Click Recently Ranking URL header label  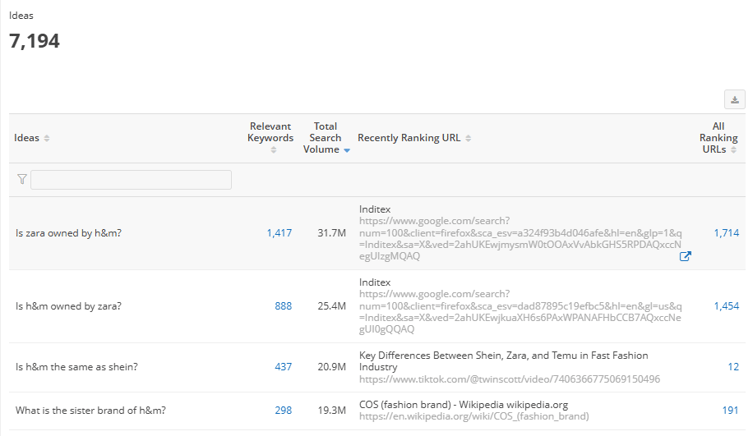409,138
